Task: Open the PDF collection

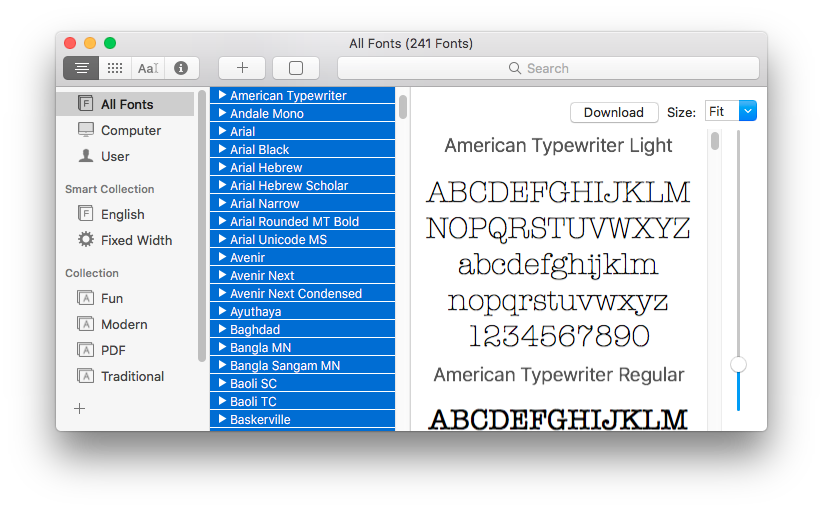Action: coord(125,350)
